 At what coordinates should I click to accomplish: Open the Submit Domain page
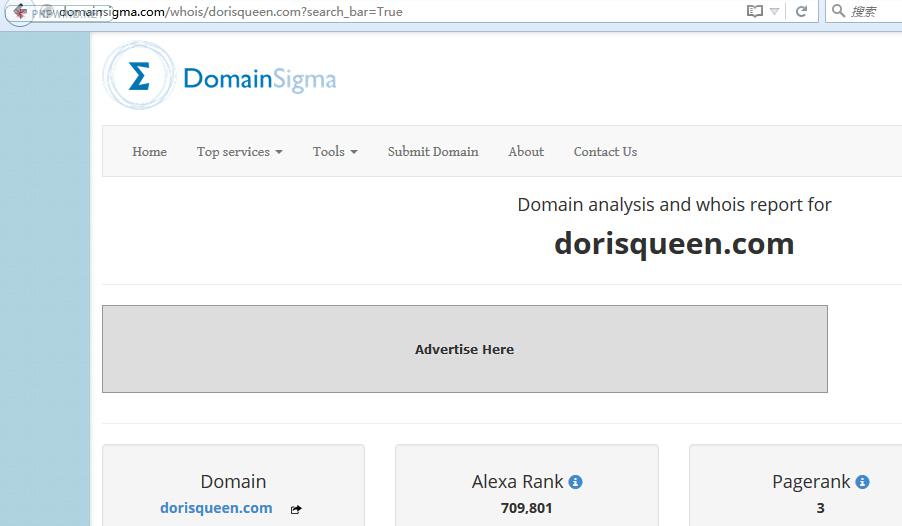click(433, 152)
